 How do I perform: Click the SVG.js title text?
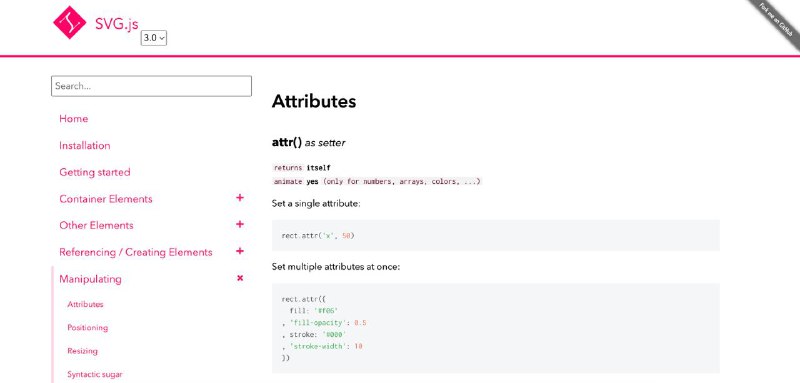(x=116, y=24)
